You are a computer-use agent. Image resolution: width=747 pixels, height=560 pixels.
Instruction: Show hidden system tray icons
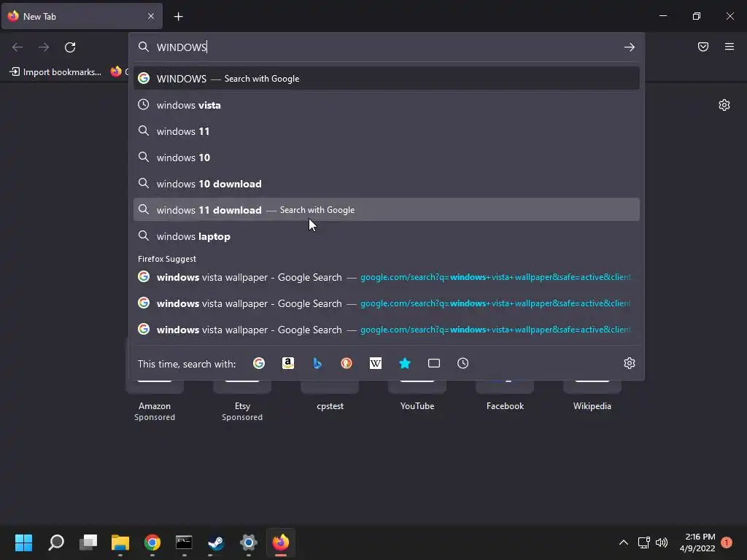click(623, 542)
